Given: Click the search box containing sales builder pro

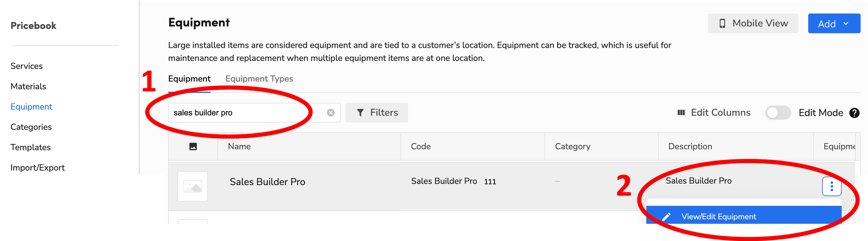Looking at the screenshot, I should [x=254, y=113].
